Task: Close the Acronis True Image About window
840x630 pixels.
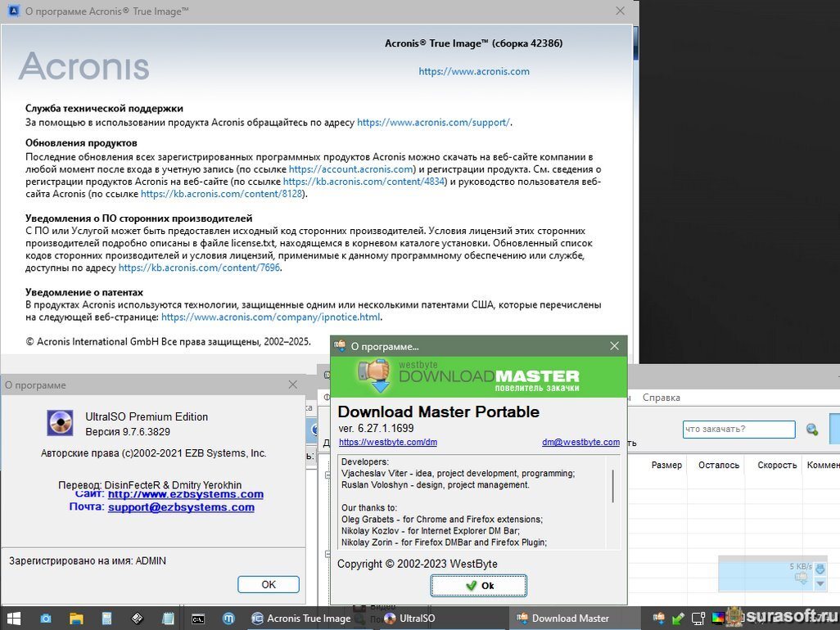Action: point(620,11)
